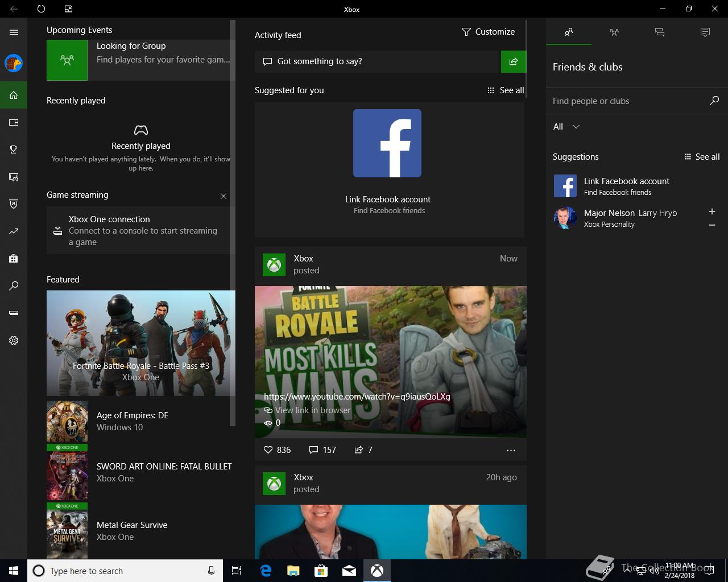Click the left panel scrollbar

click(232, 223)
